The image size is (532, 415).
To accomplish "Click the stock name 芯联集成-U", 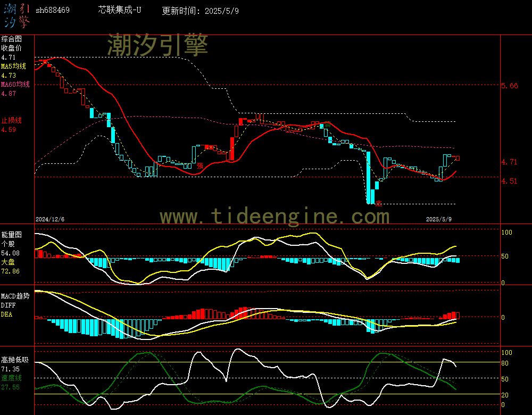I will pyautogui.click(x=119, y=10).
